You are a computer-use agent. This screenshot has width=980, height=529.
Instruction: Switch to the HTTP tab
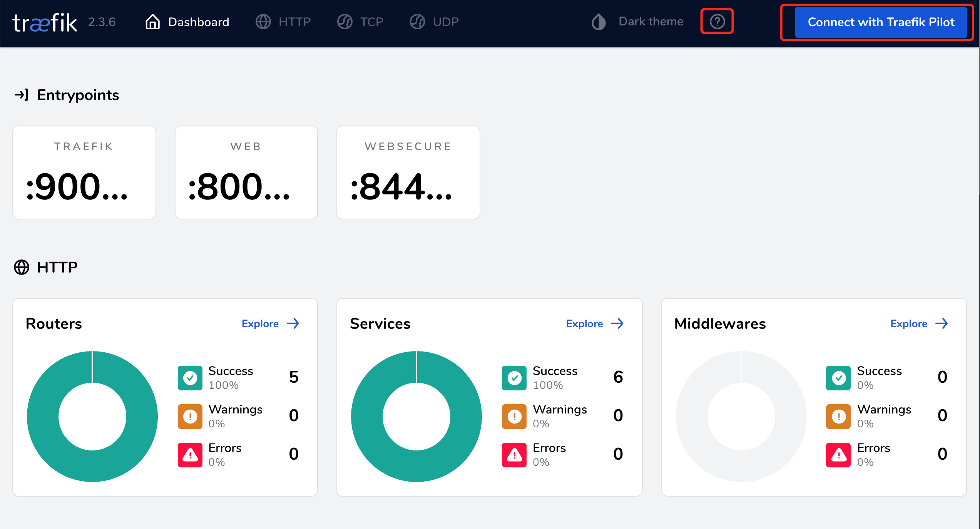pyautogui.click(x=283, y=22)
